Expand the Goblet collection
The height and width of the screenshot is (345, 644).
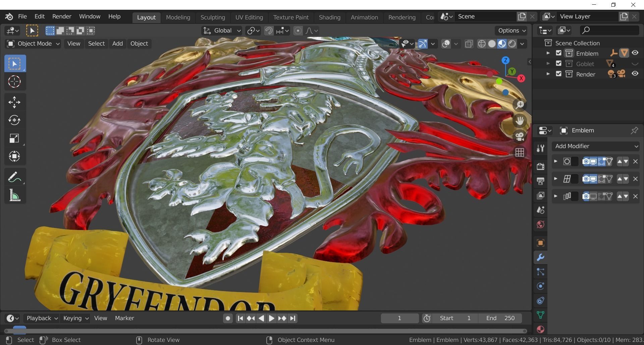coord(548,63)
